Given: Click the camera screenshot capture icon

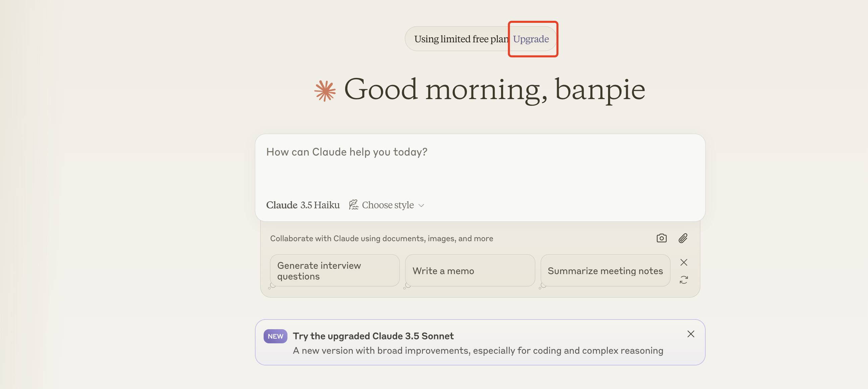Looking at the screenshot, I should coord(661,238).
